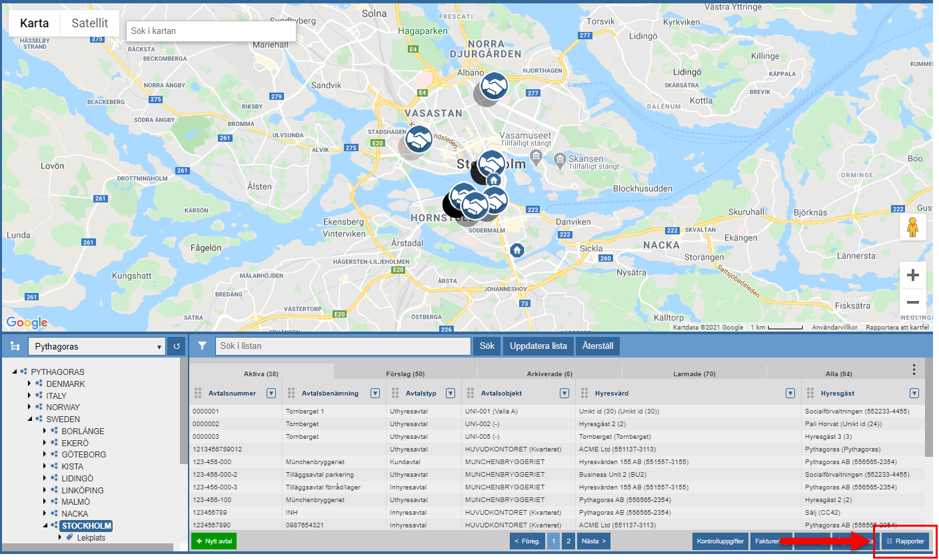Switch to the Arkiverade (6) tab
The image size is (939, 560).
[549, 374]
